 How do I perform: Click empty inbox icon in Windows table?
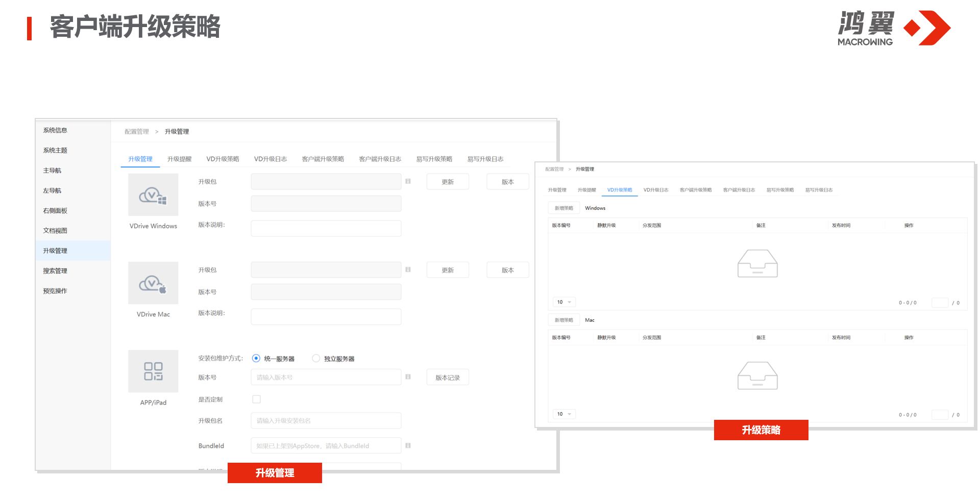click(x=757, y=264)
